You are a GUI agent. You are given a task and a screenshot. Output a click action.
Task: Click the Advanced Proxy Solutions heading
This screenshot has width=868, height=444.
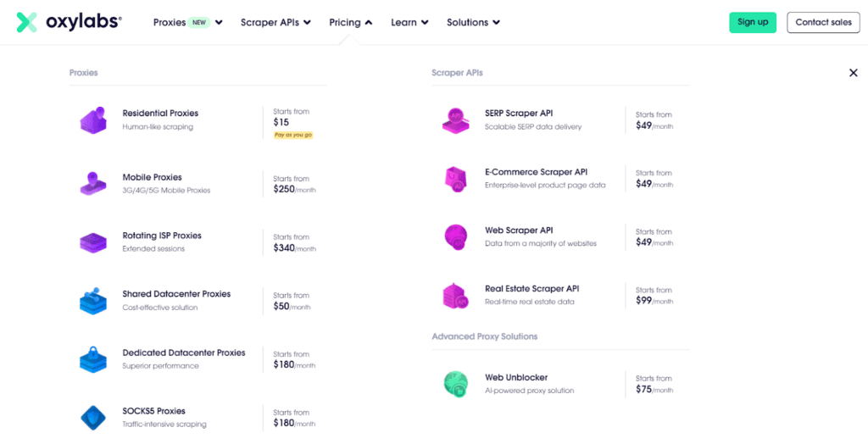tap(484, 336)
